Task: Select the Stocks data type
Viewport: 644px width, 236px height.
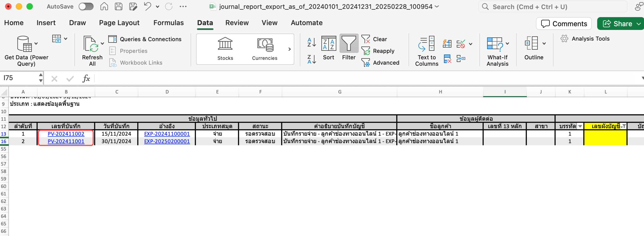Action: point(225,49)
